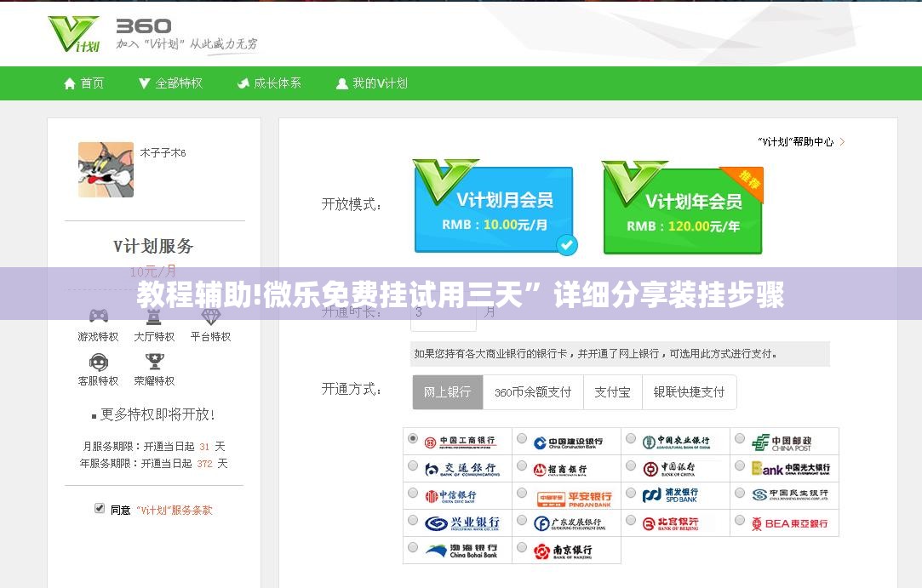
Task: Select the V计划年会员 120.00元/年 plan
Action: [x=682, y=208]
